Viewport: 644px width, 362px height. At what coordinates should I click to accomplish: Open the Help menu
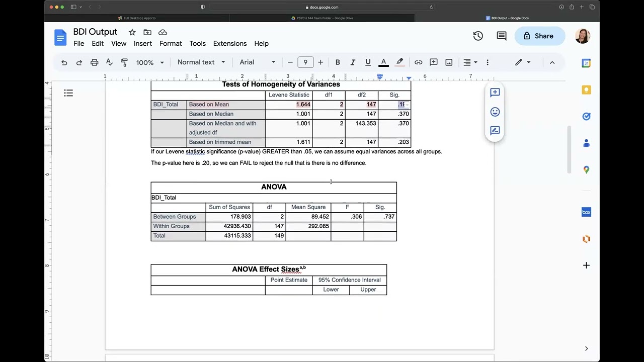pyautogui.click(x=261, y=43)
